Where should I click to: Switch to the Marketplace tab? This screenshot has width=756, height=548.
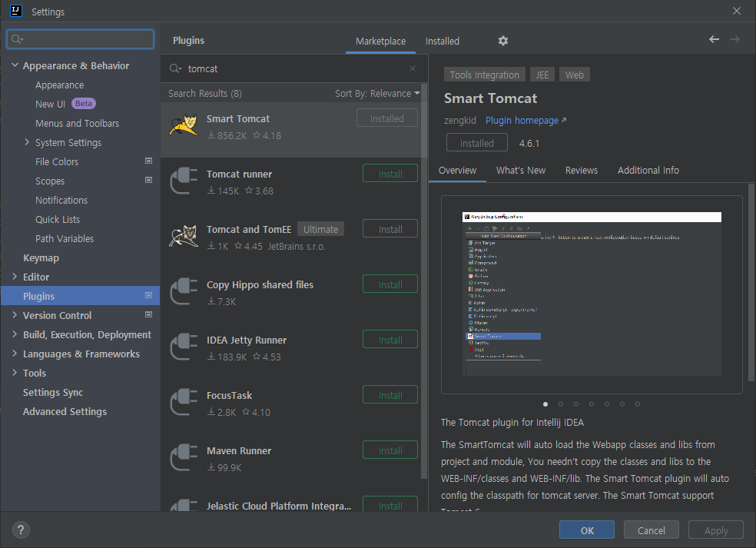[x=380, y=42]
